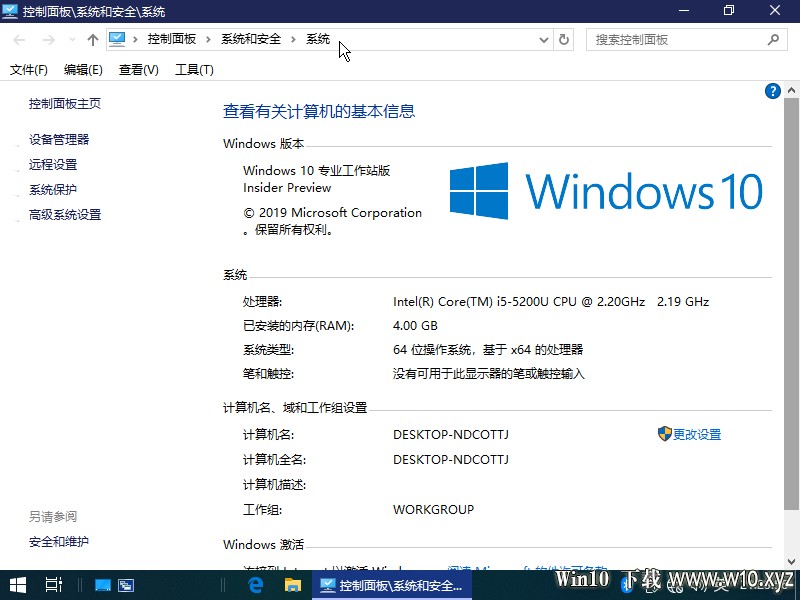Expand the recent locations arrow

point(72,40)
